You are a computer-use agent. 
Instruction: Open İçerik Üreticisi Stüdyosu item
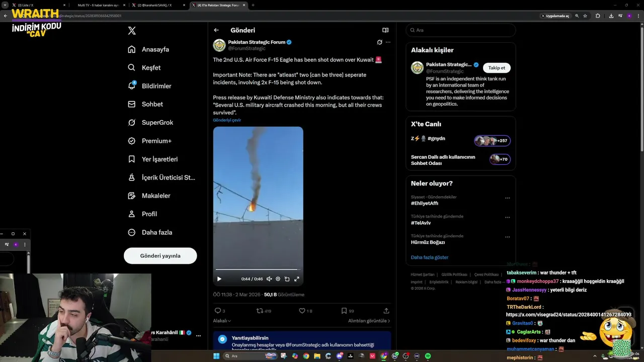coord(162,177)
